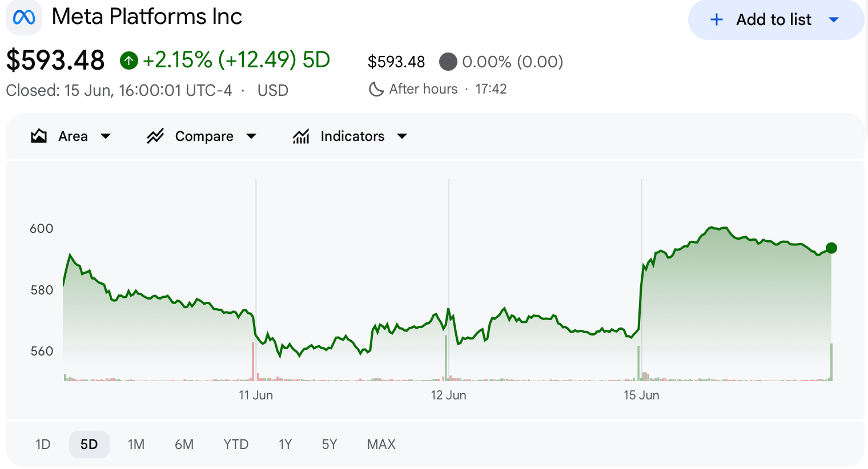The image size is (868, 469).
Task: Click the Indicators chart icon
Action: coord(301,136)
